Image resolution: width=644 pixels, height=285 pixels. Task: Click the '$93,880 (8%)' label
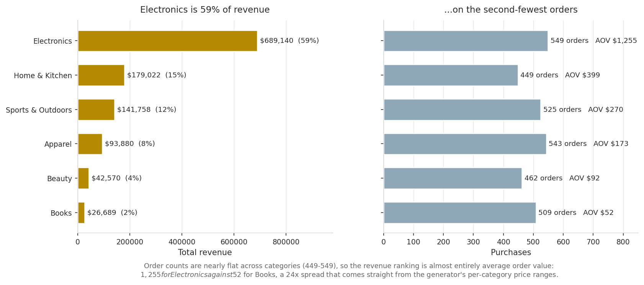coord(130,144)
